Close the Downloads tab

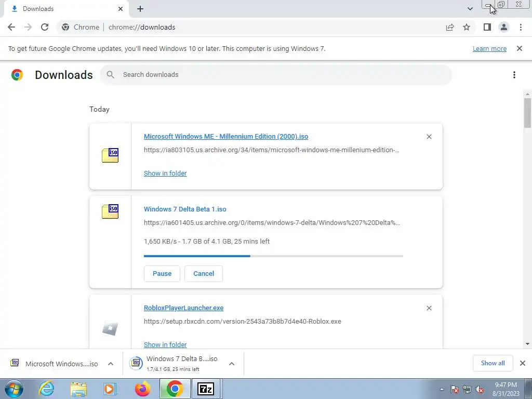click(x=121, y=9)
